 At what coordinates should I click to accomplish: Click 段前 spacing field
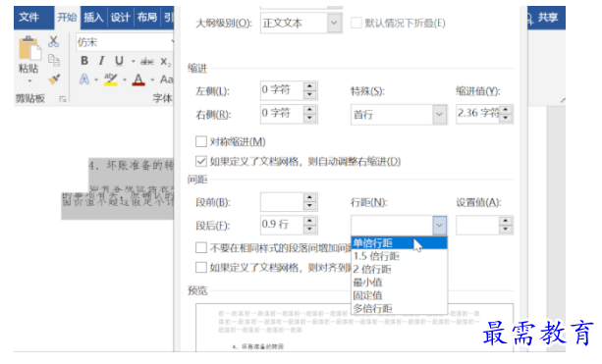coord(282,202)
